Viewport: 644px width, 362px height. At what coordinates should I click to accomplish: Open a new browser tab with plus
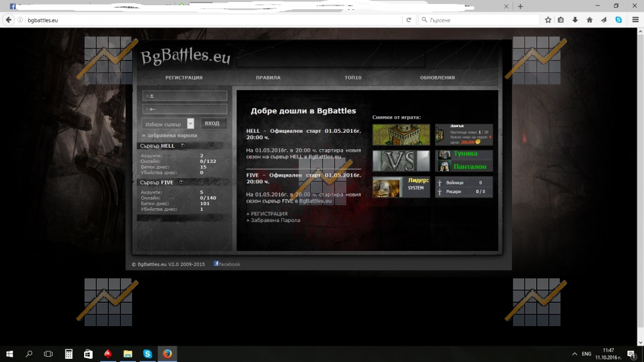point(520,6)
